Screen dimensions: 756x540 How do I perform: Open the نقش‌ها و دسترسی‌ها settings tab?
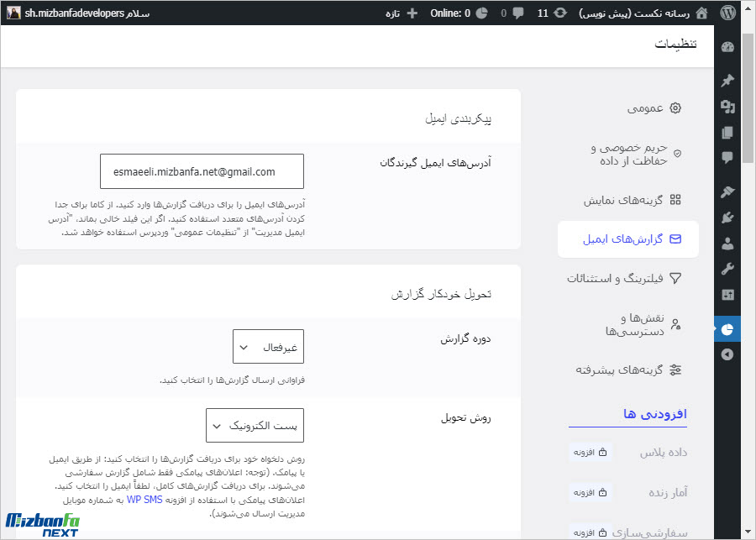627,324
